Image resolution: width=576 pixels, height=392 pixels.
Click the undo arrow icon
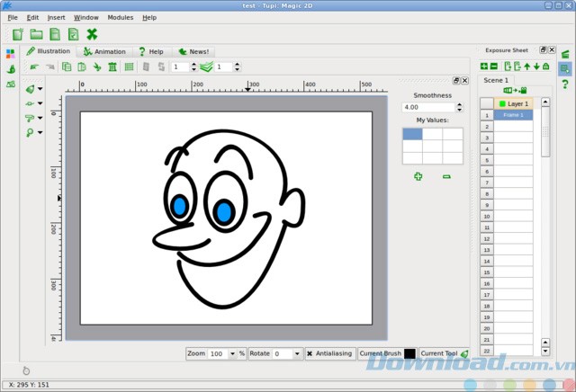click(34, 67)
